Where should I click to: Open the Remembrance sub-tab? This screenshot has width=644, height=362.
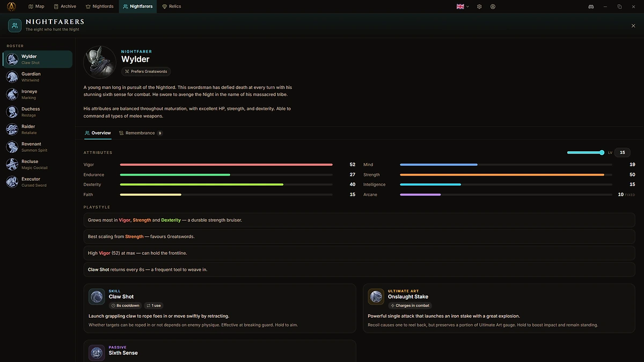[x=141, y=133]
